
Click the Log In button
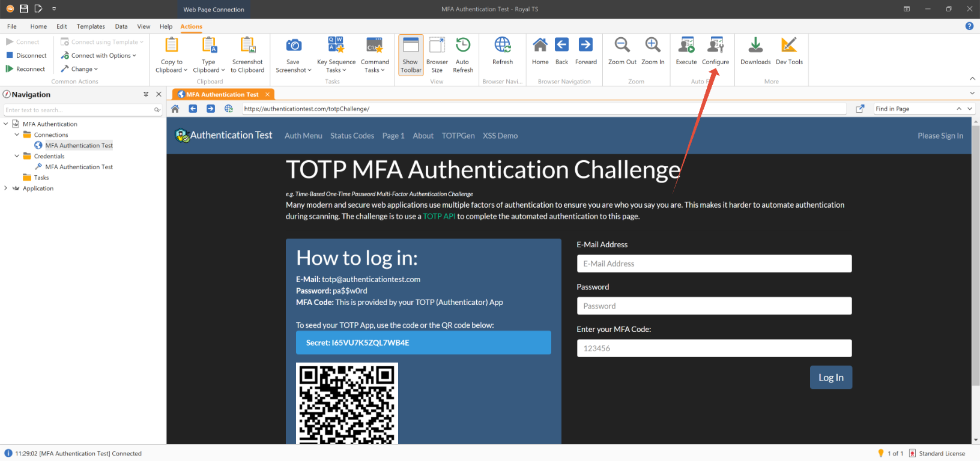click(x=831, y=378)
